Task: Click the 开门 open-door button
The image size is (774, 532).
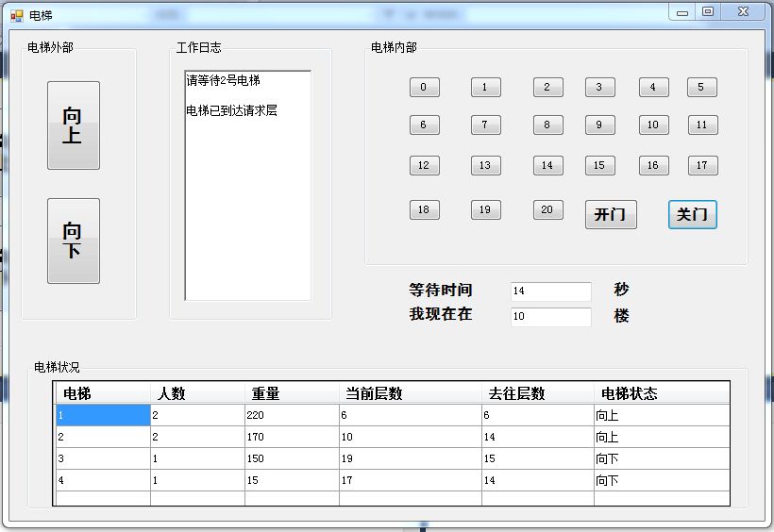Action: point(611,215)
